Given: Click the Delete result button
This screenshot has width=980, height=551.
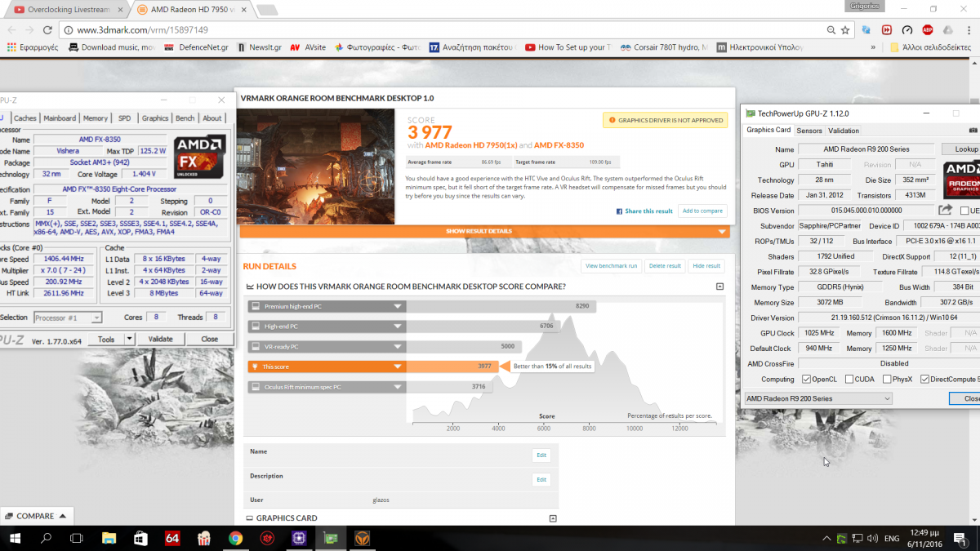Looking at the screenshot, I should (x=664, y=265).
